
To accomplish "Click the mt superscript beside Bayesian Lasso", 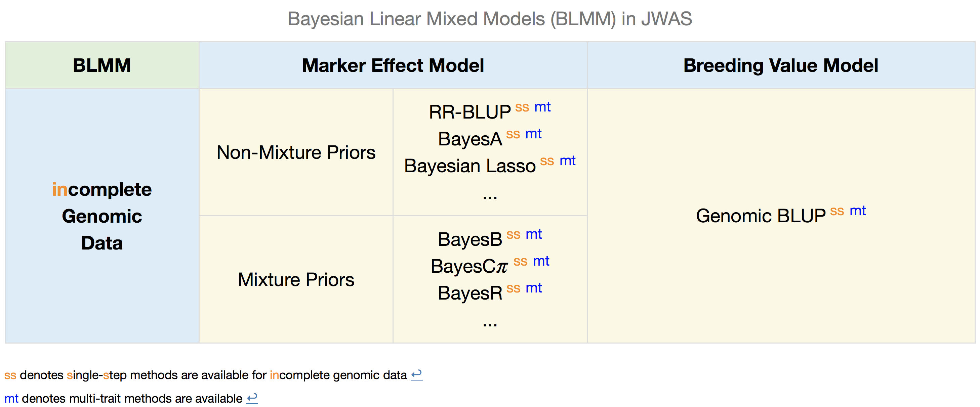I will [x=567, y=161].
